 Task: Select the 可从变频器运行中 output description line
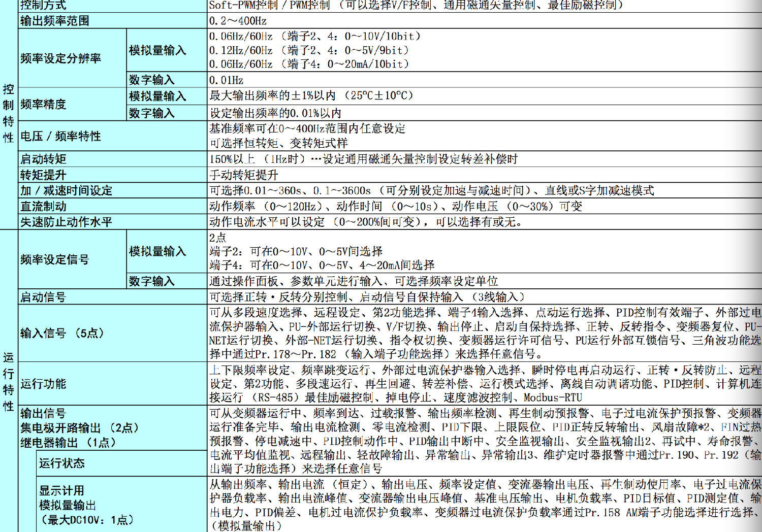pos(486,413)
